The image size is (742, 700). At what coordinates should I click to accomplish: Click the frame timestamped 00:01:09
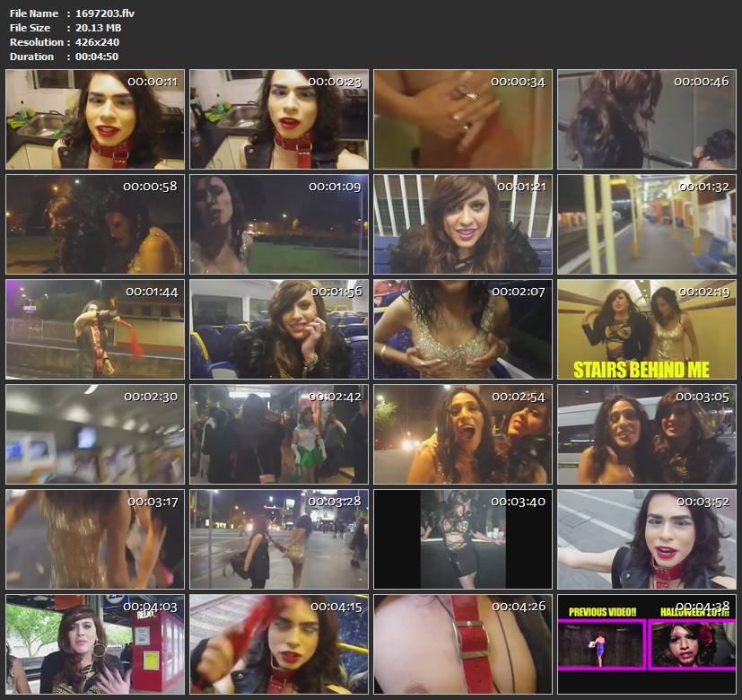pyautogui.click(x=278, y=224)
